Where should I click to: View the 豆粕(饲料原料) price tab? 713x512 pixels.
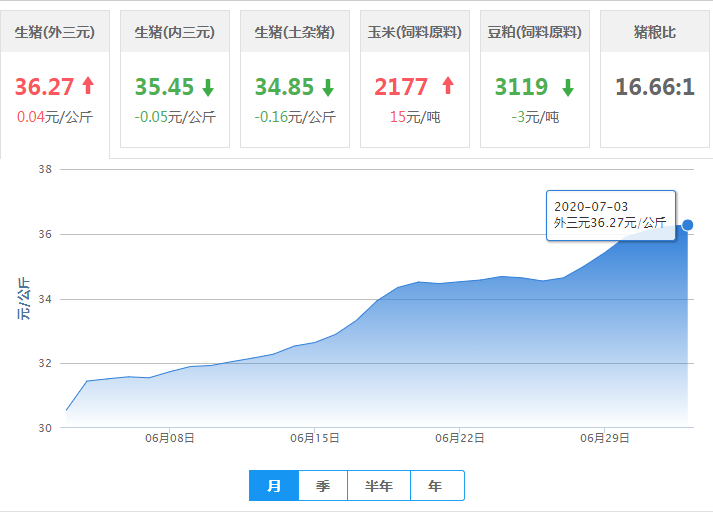534,32
